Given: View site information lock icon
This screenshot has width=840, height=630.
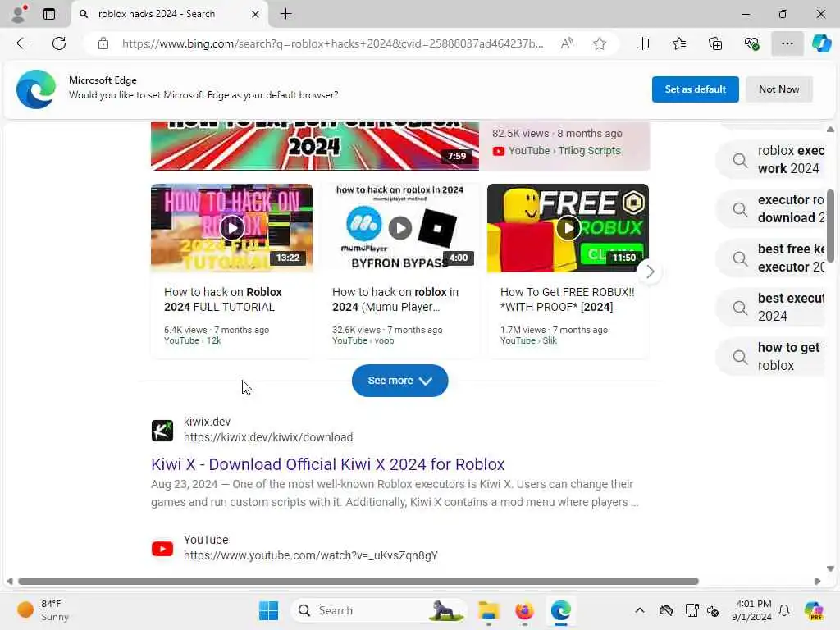Looking at the screenshot, I should [103, 43].
